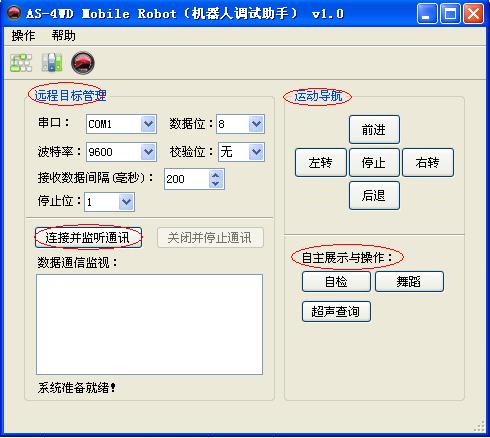Close the AS-4WD Mobile Robot window

coord(473,14)
